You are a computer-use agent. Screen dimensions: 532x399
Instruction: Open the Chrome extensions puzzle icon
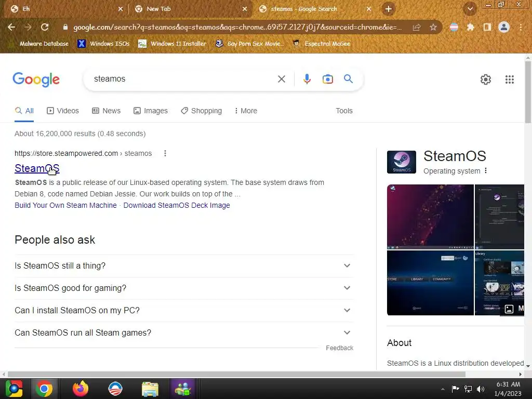click(x=470, y=27)
